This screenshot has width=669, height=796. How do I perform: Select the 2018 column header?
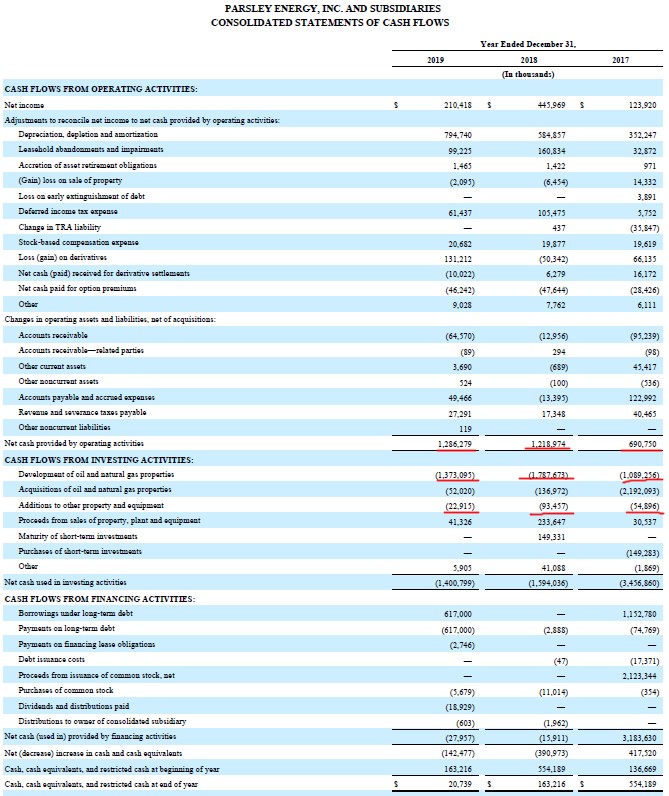click(x=529, y=59)
